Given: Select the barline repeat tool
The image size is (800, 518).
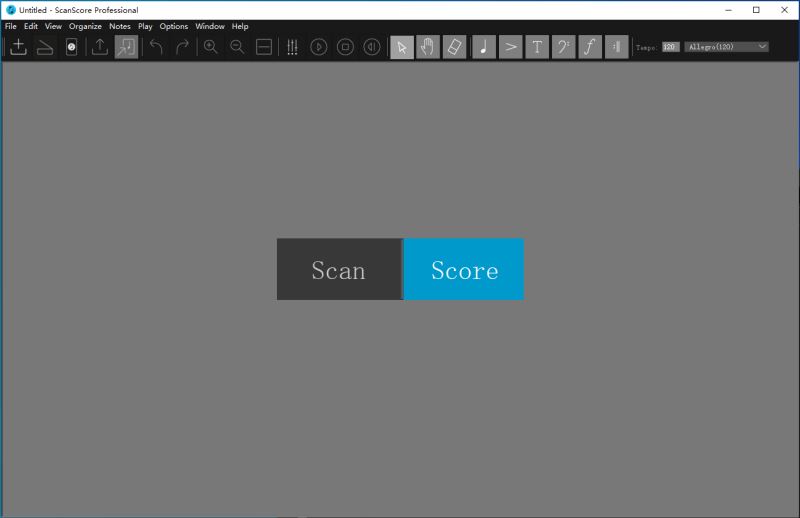Looking at the screenshot, I should pyautogui.click(x=617, y=47).
